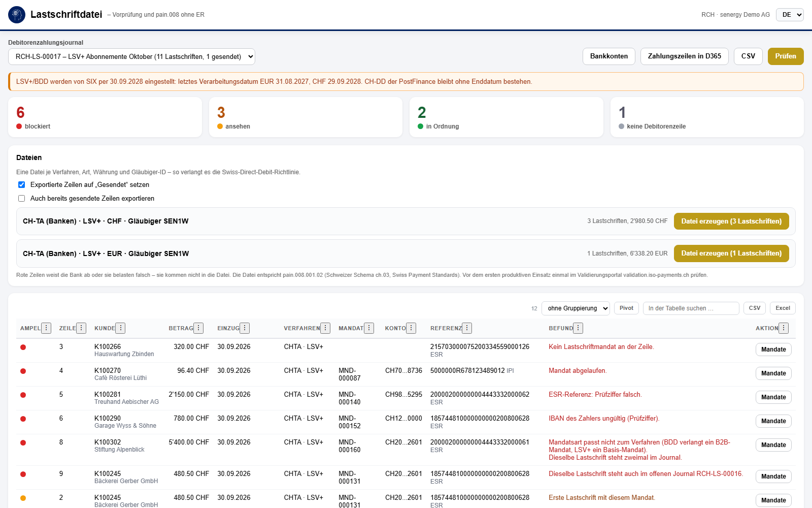Image resolution: width=812 pixels, height=508 pixels.
Task: Open Zahlungszeilen in D365
Action: pyautogui.click(x=685, y=56)
